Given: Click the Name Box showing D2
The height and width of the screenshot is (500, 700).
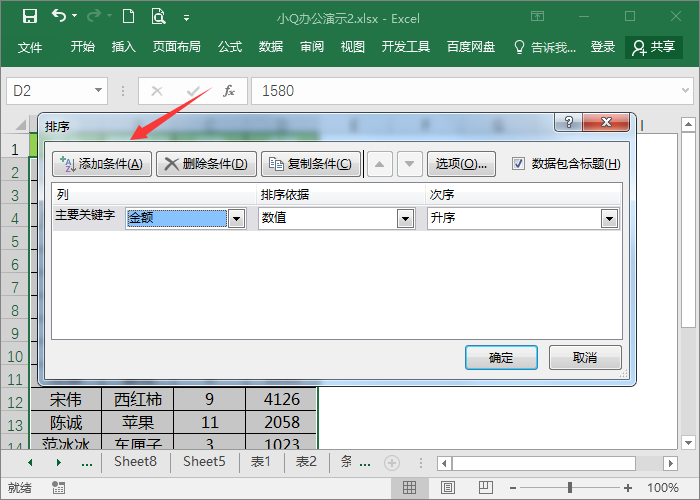Looking at the screenshot, I should tap(49, 91).
